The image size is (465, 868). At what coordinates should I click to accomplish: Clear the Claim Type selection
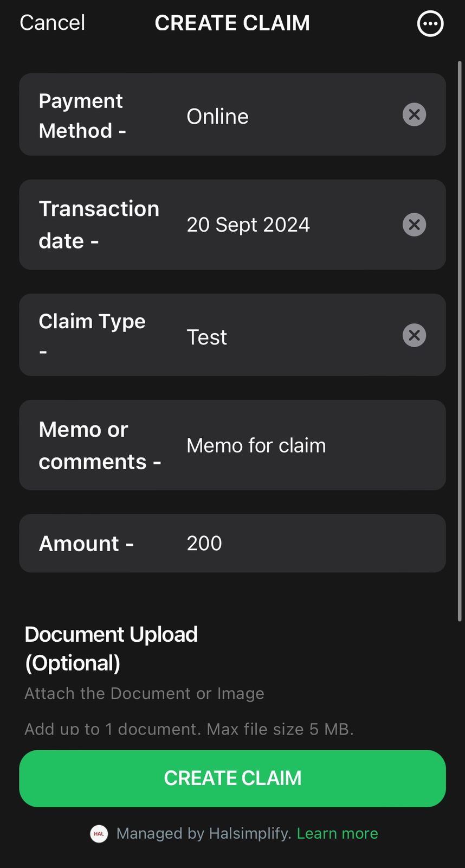(x=414, y=335)
